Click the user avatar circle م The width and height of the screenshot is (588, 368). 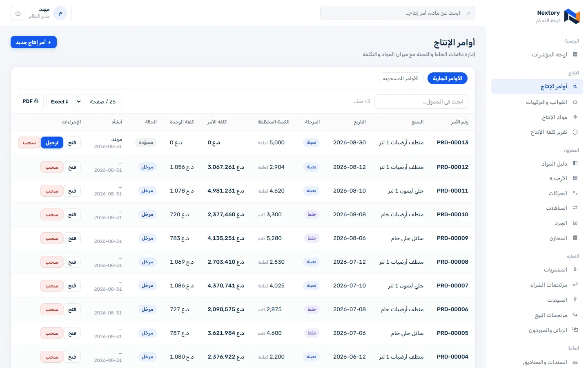[60, 13]
